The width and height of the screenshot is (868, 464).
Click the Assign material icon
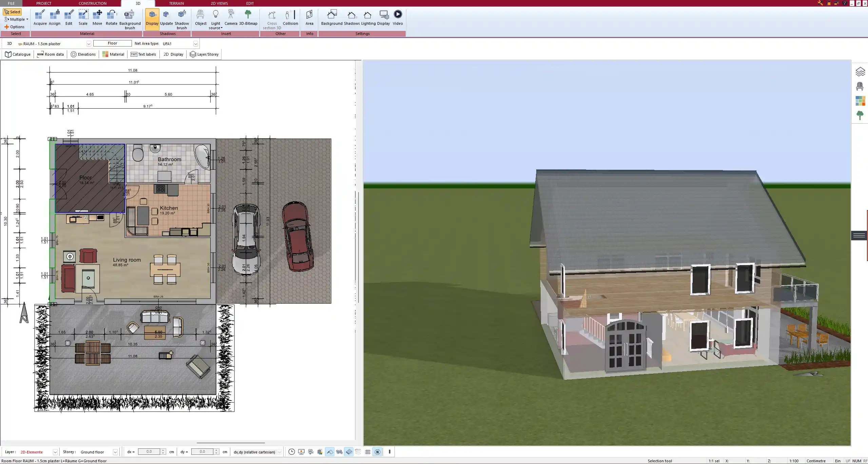[55, 18]
